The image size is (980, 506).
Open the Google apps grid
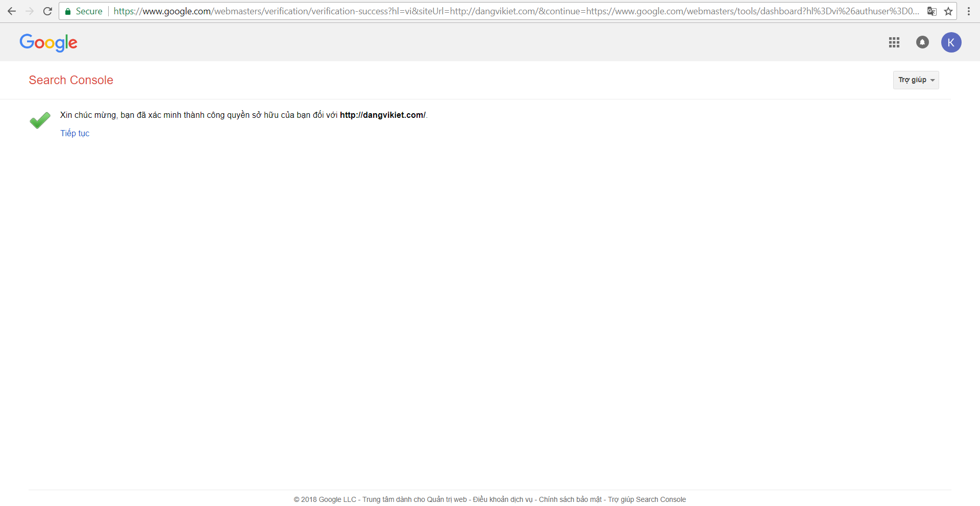point(894,42)
